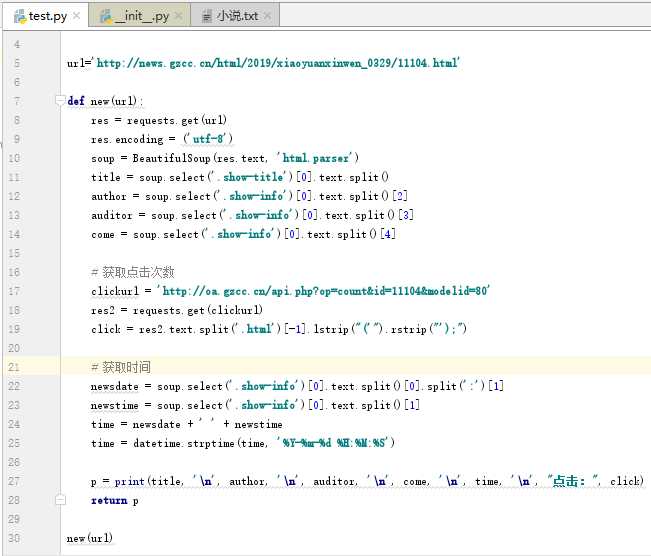Close the 小说.txt tab
Screen dimensions: 651x556
click(267, 16)
